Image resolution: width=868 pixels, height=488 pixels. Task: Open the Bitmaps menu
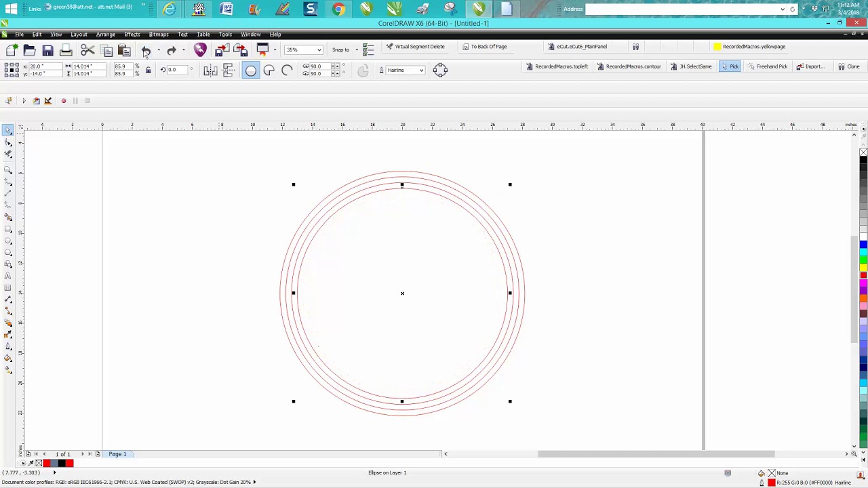tap(159, 35)
